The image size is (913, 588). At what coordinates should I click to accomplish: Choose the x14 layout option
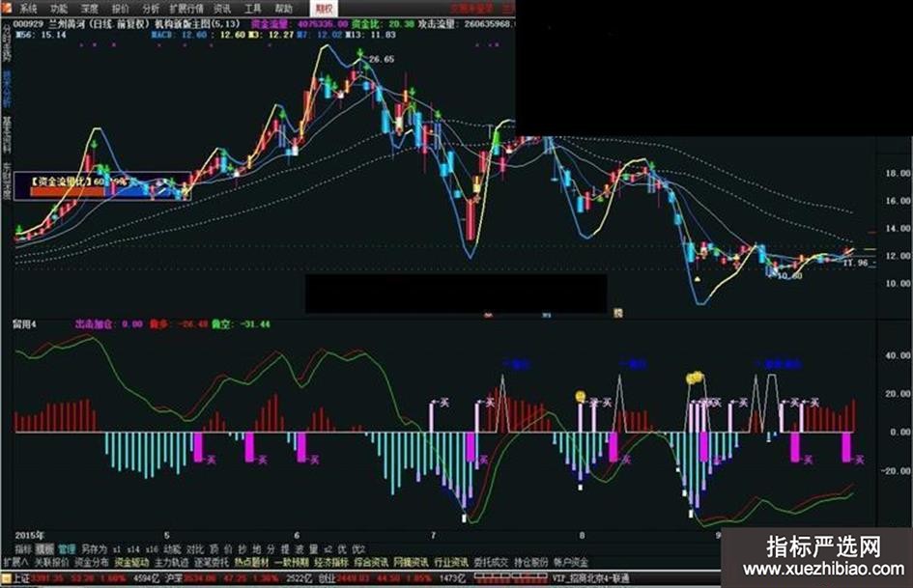[133, 549]
